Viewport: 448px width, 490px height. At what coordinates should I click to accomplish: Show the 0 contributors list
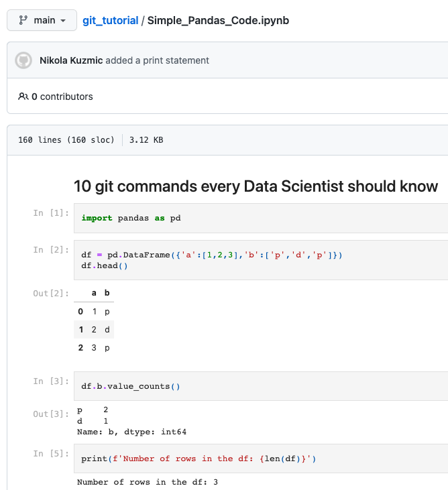click(62, 97)
